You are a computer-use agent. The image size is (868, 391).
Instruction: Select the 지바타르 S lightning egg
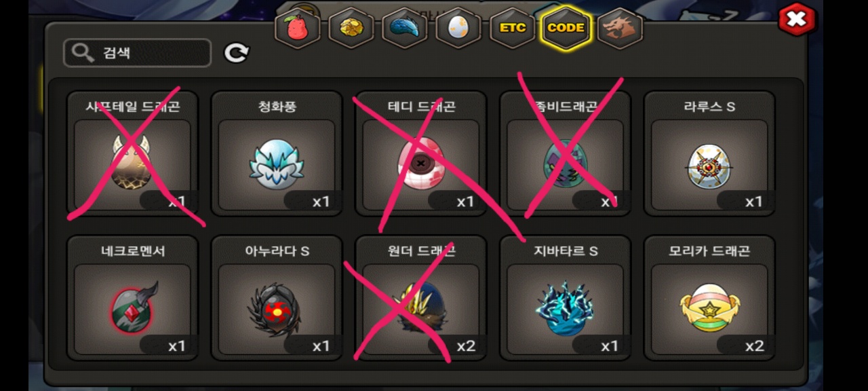pyautogui.click(x=565, y=297)
